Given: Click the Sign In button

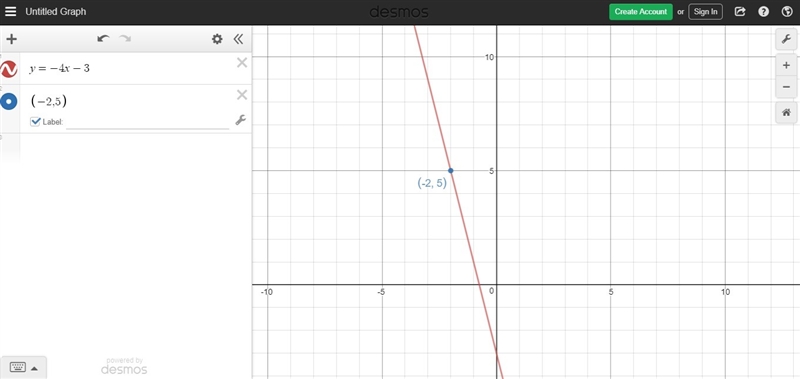Looking at the screenshot, I should pos(706,11).
